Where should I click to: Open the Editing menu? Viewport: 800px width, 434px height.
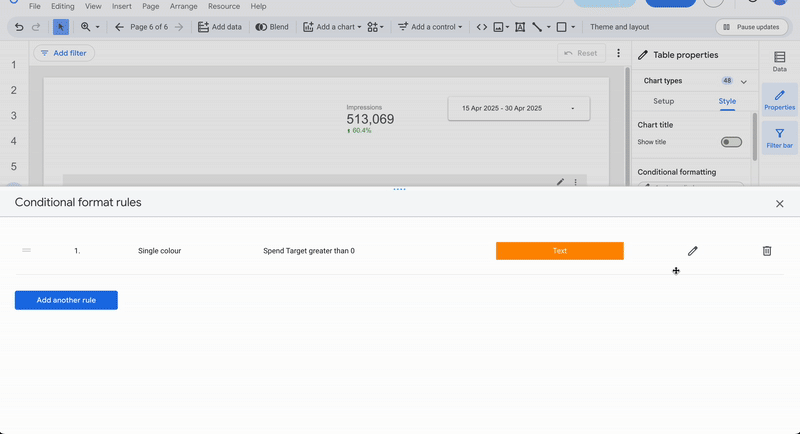[63, 6]
